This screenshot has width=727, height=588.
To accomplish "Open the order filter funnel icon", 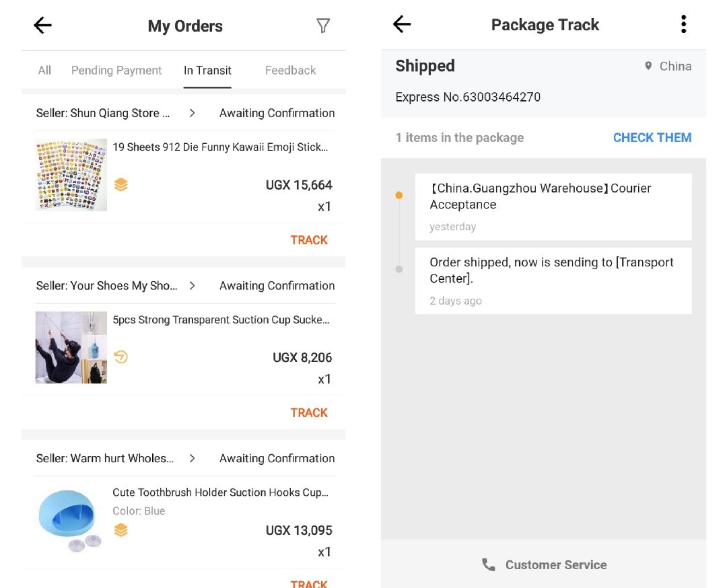I will pos(323,26).
